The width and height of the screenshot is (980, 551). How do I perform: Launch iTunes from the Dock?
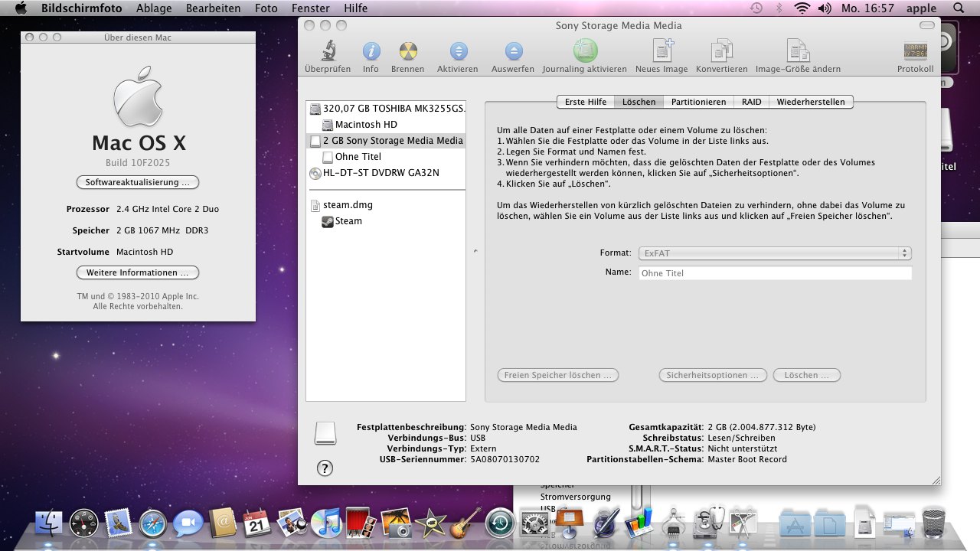[327, 523]
